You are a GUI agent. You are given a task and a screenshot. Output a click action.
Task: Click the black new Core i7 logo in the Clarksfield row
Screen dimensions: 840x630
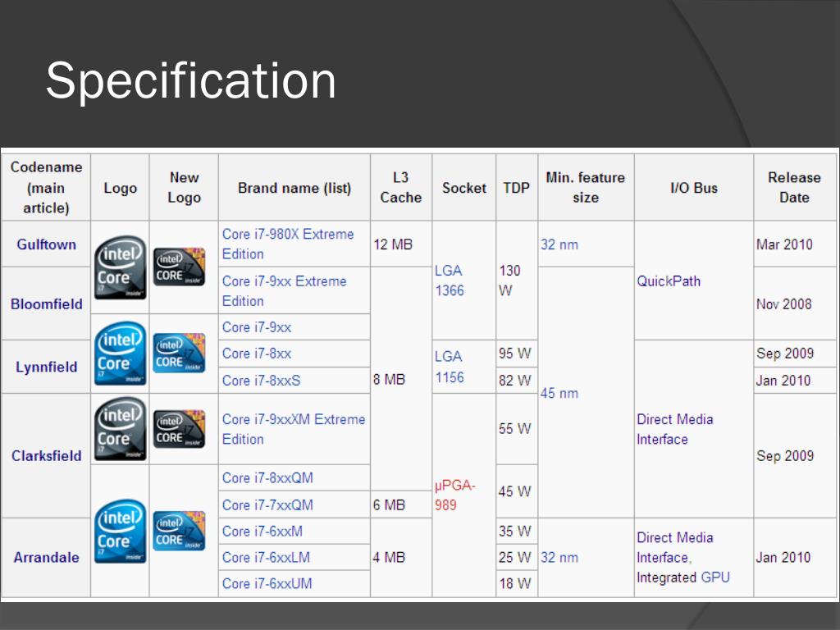tap(179, 428)
